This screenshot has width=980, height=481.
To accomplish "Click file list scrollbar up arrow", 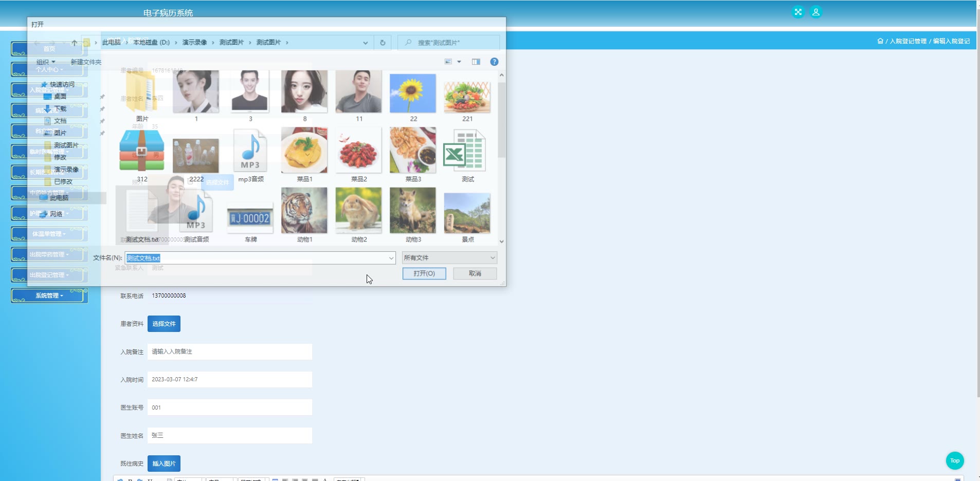I will (x=501, y=75).
